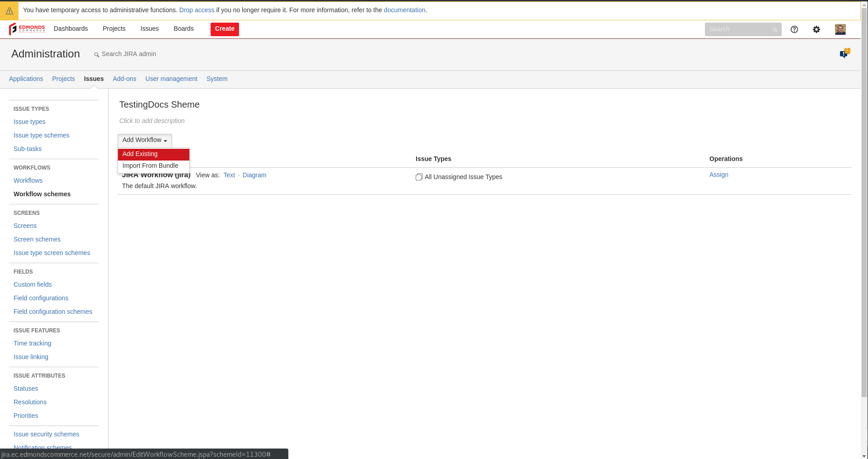This screenshot has width=868, height=459.
Task: Click Search JIRA admin field
Action: click(x=129, y=54)
